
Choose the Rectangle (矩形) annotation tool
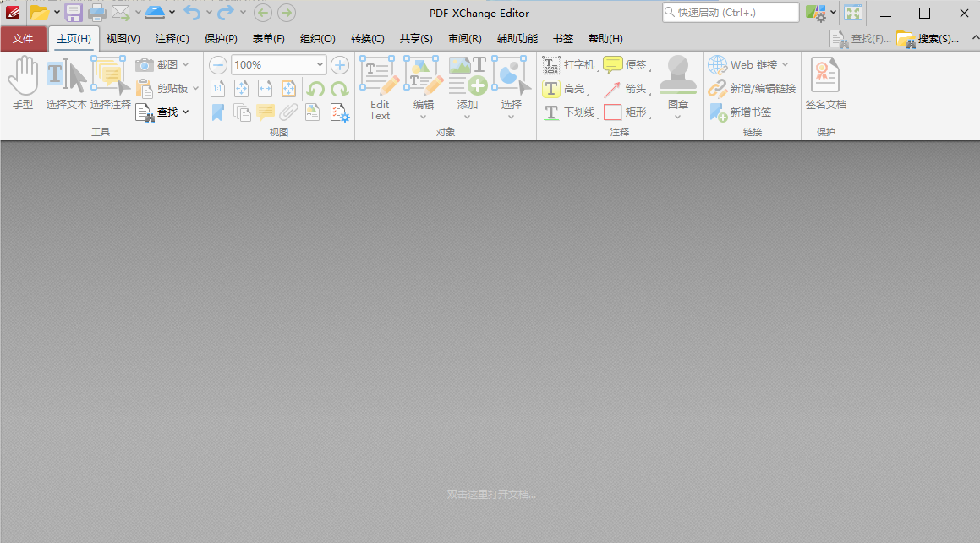click(627, 112)
